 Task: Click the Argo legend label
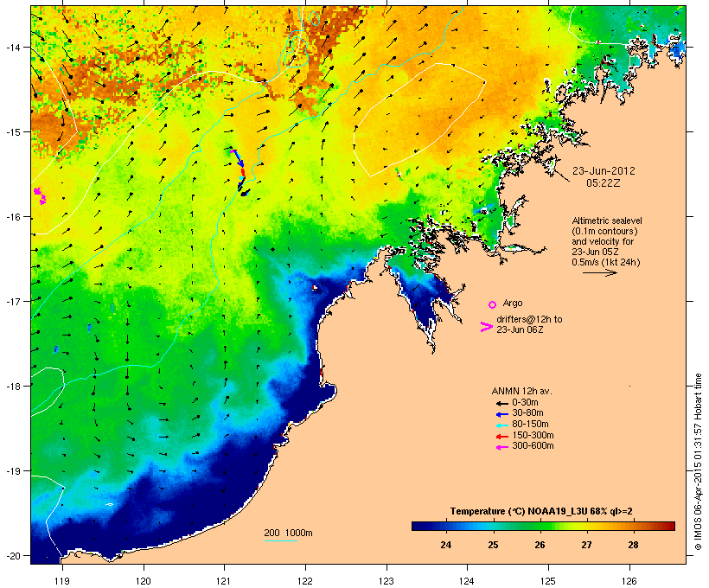[x=513, y=303]
